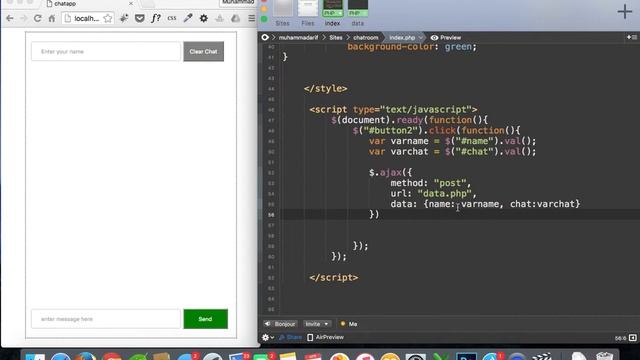Open AirPreview in the status bar
This screenshot has height=360, width=640.
(x=326, y=338)
